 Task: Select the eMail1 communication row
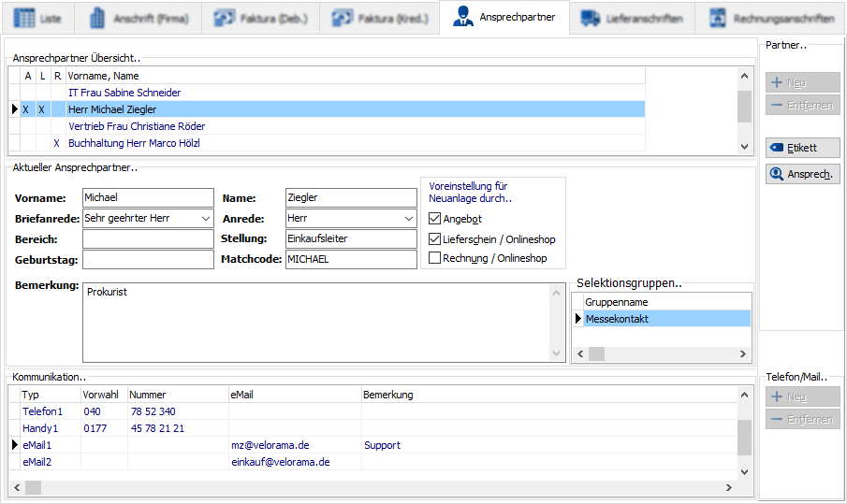coord(372,445)
